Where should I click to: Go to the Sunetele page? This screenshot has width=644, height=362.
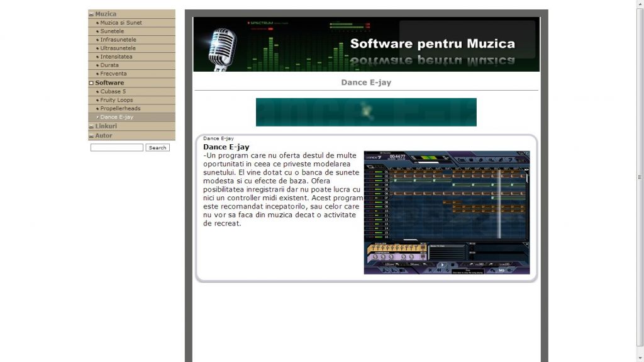[112, 31]
